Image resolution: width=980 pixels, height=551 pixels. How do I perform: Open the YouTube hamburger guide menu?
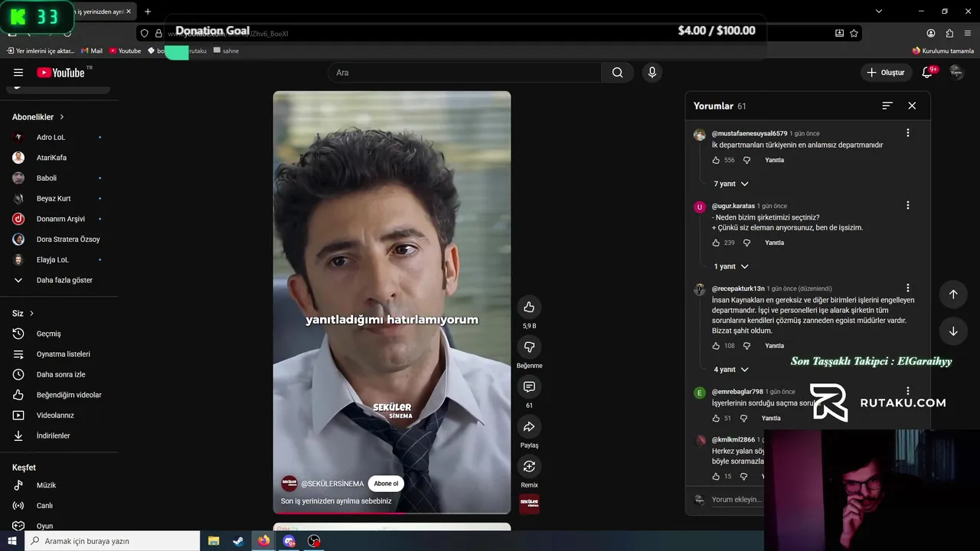[x=18, y=73]
